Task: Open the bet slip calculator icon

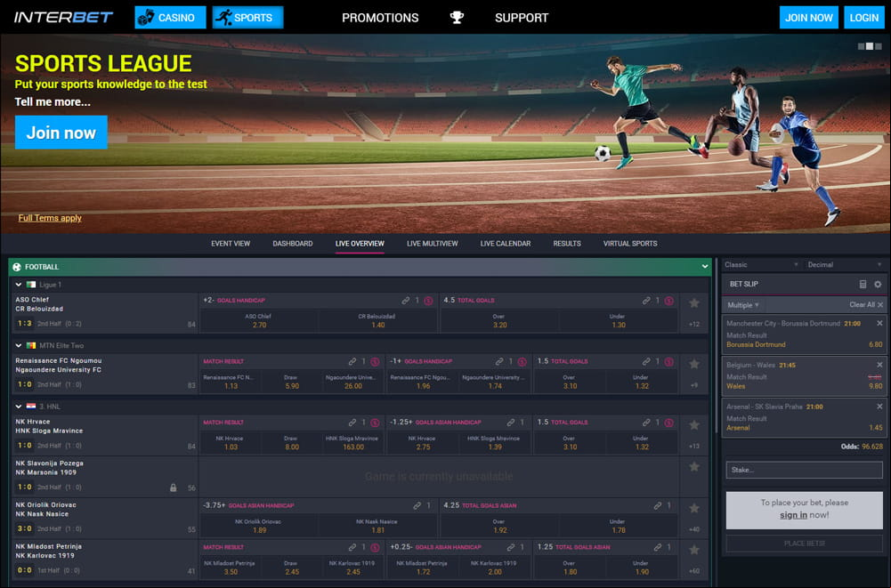Action: [863, 284]
